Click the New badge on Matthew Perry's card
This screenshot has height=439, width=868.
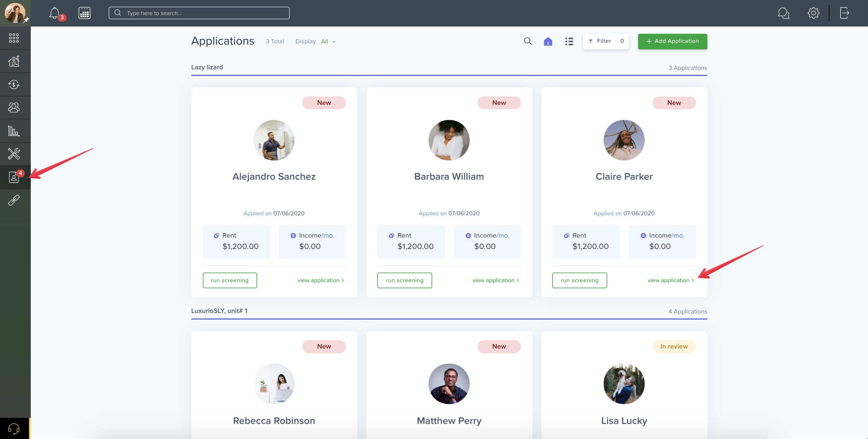coord(499,346)
